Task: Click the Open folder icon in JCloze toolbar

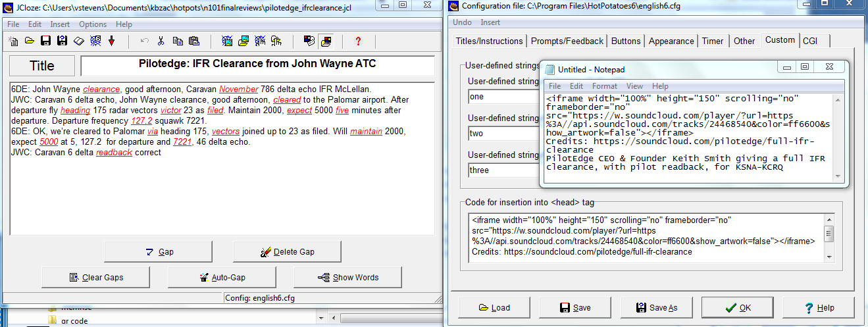Action: click(30, 41)
